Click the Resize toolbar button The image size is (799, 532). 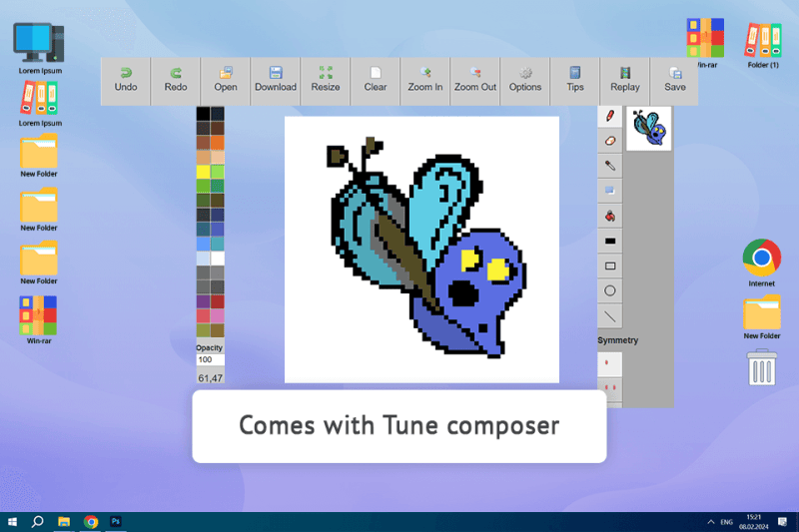click(x=326, y=81)
